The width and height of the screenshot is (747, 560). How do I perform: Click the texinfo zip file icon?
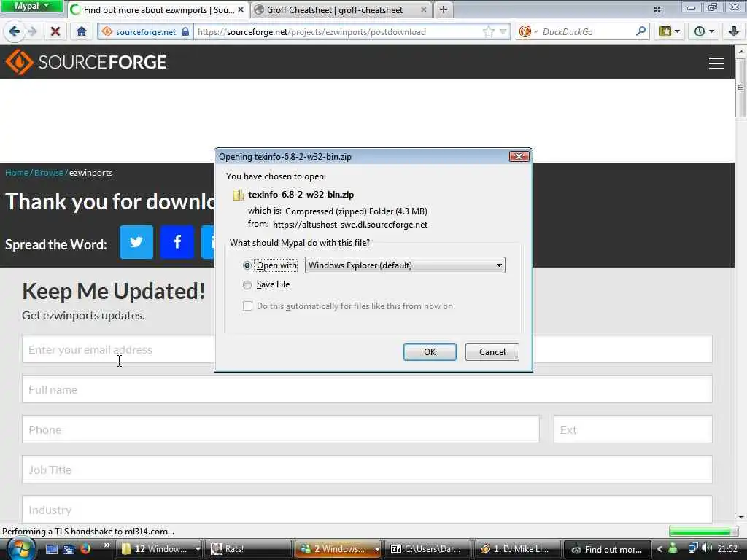tap(238, 195)
